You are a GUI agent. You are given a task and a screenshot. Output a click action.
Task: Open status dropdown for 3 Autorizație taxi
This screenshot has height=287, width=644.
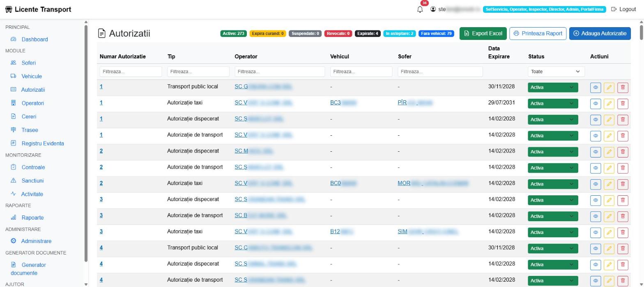553,232
